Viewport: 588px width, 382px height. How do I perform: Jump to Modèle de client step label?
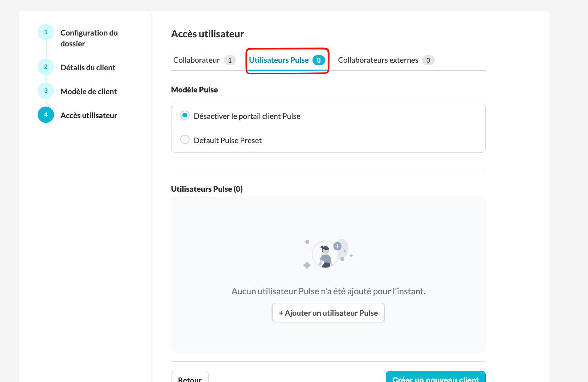88,92
